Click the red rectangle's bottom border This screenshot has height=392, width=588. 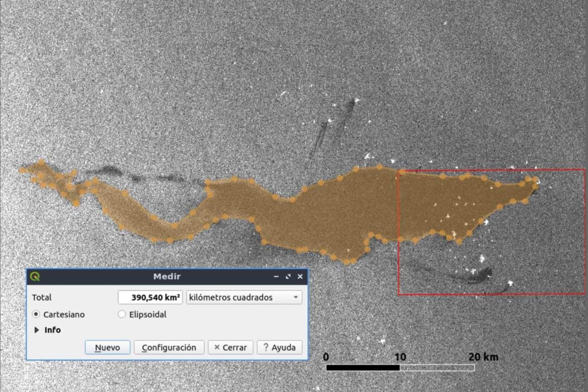pyautogui.click(x=490, y=294)
